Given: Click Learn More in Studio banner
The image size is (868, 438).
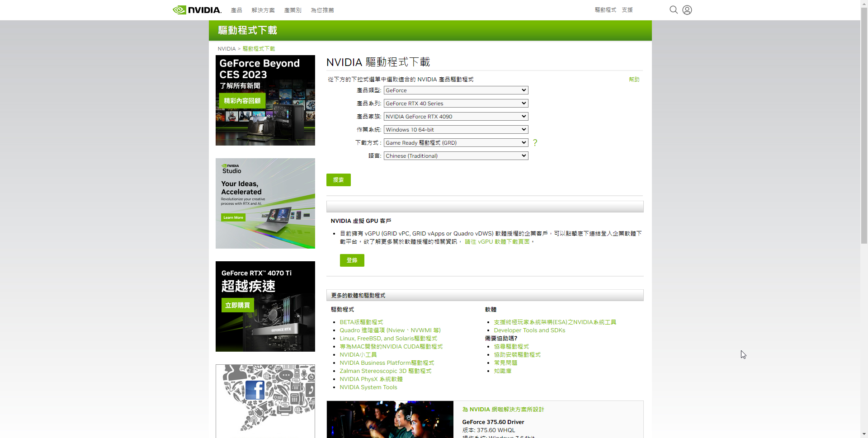Looking at the screenshot, I should [x=233, y=217].
